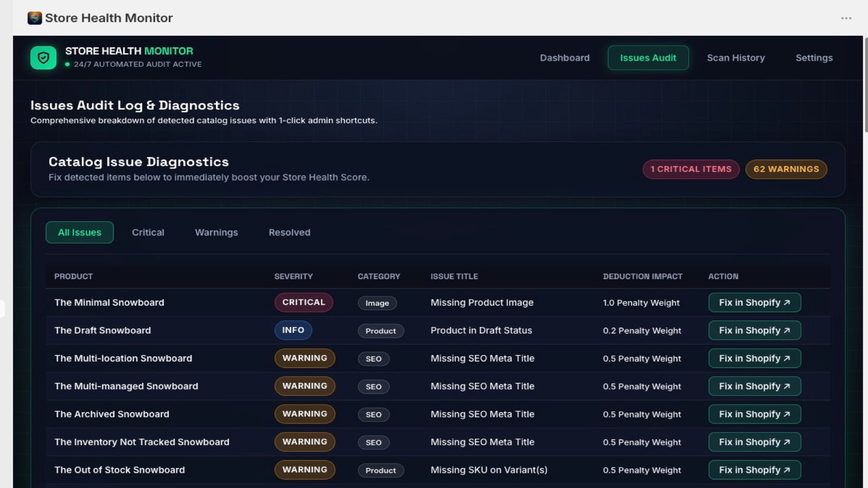Click Product tag in Out of Stock Snowboard row
868x488 pixels.
click(381, 471)
